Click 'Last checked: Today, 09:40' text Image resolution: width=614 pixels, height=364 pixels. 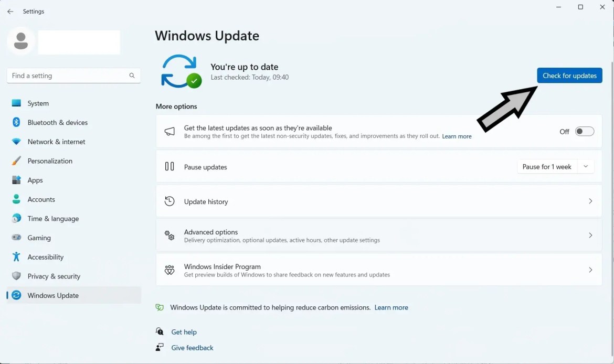(x=249, y=77)
